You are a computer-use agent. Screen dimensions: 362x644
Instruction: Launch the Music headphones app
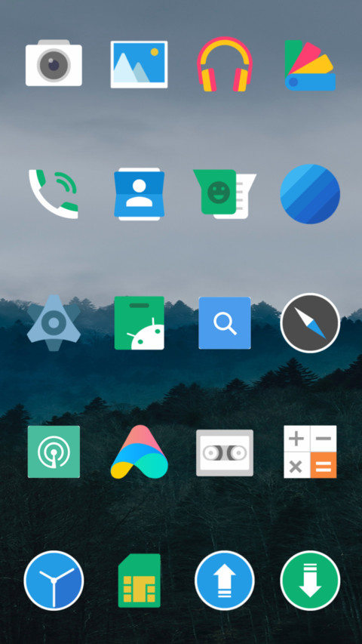pyautogui.click(x=225, y=64)
